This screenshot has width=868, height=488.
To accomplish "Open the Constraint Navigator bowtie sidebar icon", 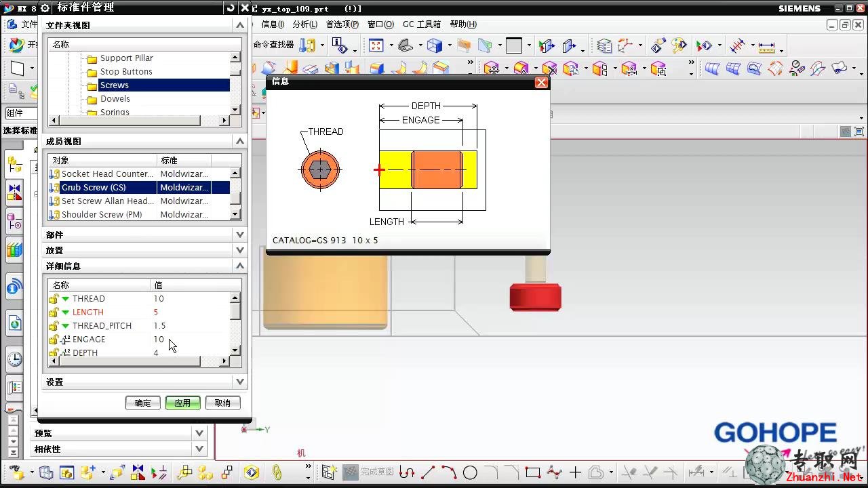I will [15, 192].
